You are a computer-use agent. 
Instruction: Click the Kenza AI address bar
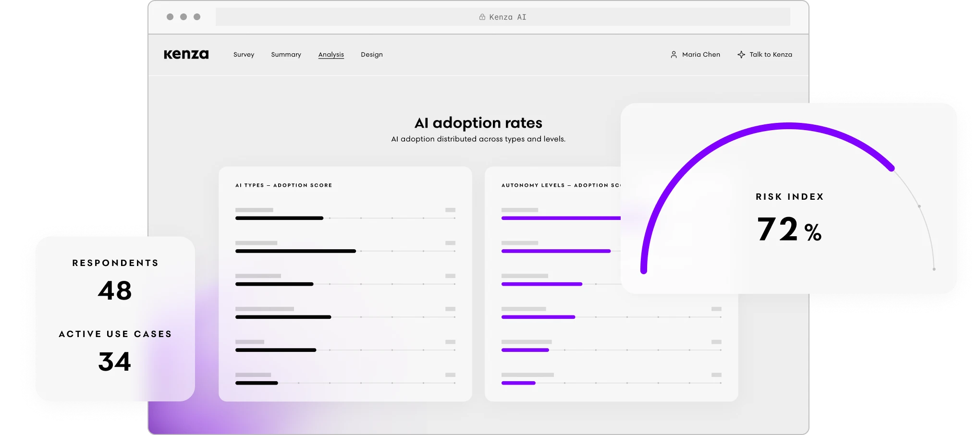point(502,17)
